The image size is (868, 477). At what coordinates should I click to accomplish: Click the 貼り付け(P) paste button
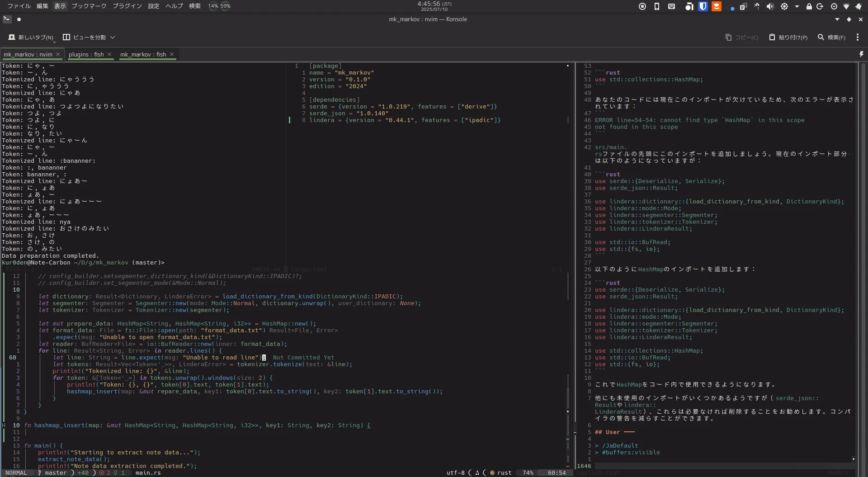point(788,37)
